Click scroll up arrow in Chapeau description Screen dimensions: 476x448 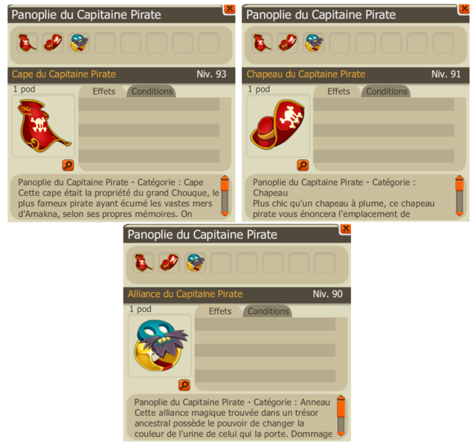tap(460, 178)
